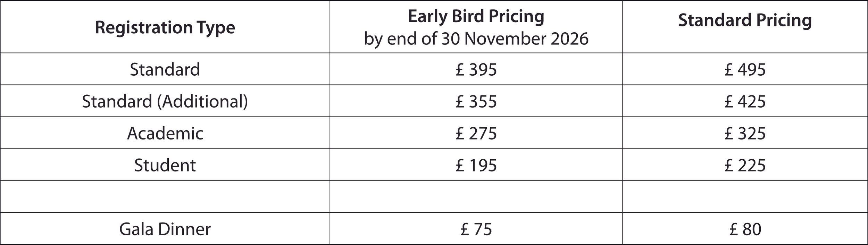
Task: Click the Registration Type column header
Action: tap(165, 27)
